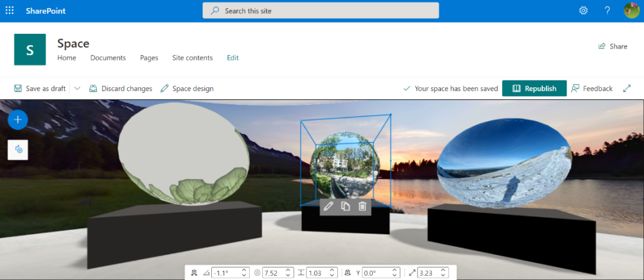644x280 pixels.
Task: Open the user profile avatar
Action: click(631, 11)
